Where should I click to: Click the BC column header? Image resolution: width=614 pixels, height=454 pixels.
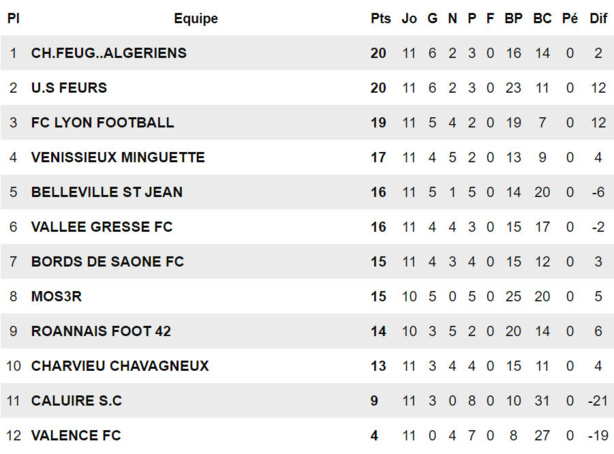coord(542,18)
